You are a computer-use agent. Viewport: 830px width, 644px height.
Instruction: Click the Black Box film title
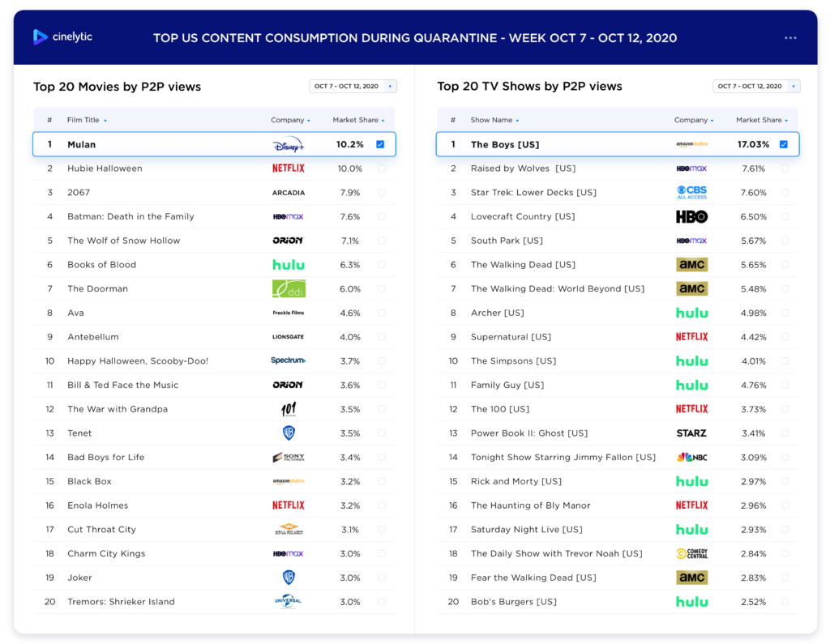[89, 481]
